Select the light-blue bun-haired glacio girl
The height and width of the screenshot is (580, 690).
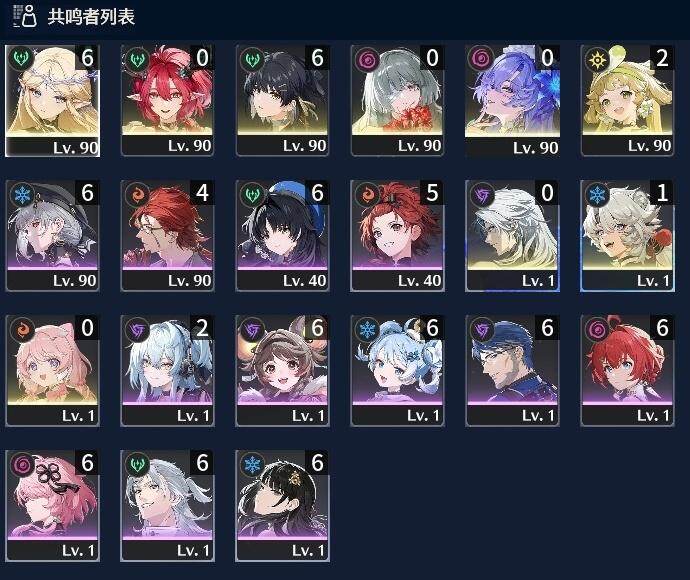tap(397, 371)
